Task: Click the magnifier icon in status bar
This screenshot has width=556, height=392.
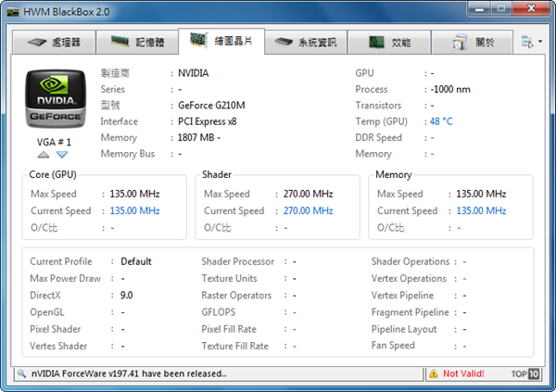Action: (20, 373)
